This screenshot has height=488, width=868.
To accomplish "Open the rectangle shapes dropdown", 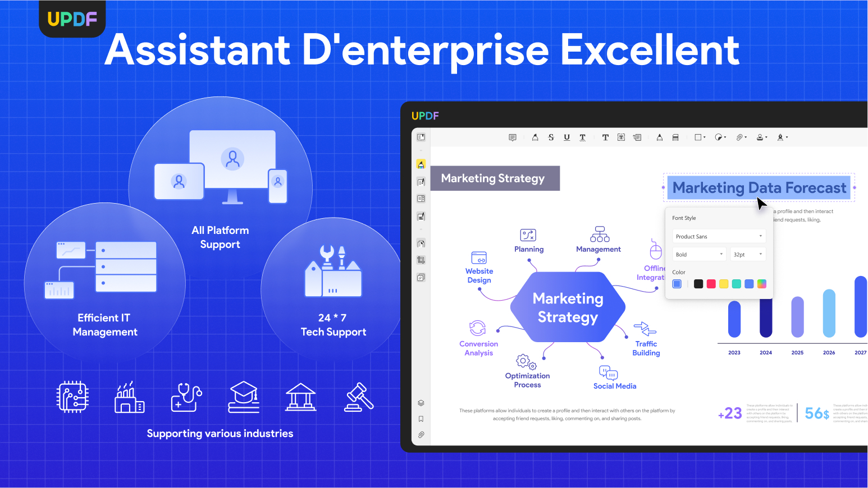I will click(700, 137).
